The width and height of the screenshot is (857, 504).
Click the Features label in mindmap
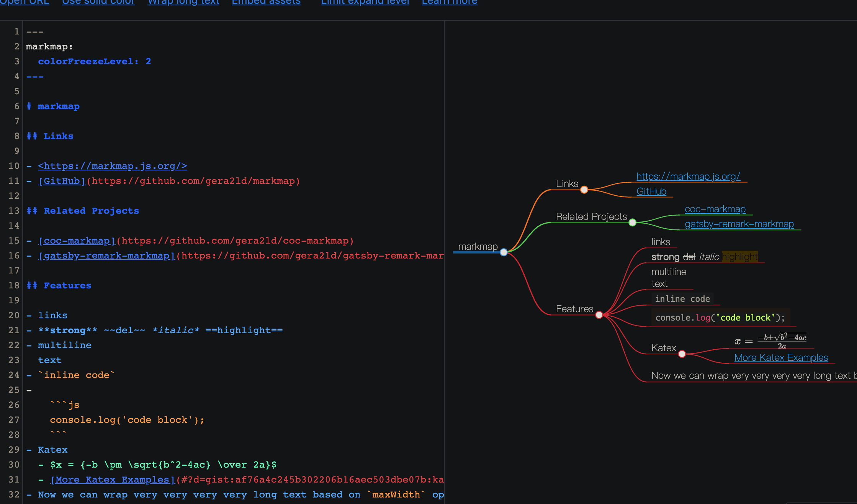[574, 309]
